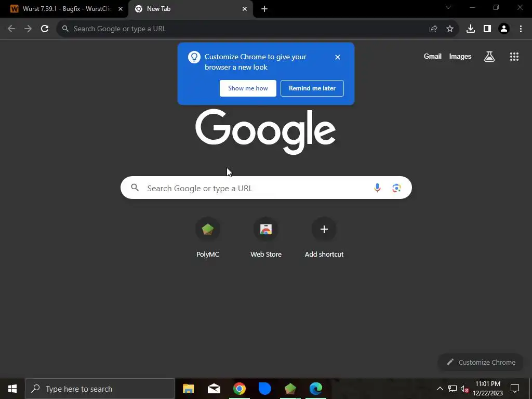This screenshot has width=532, height=399.
Task: Click the Customize Chrome button
Action: tap(481, 362)
